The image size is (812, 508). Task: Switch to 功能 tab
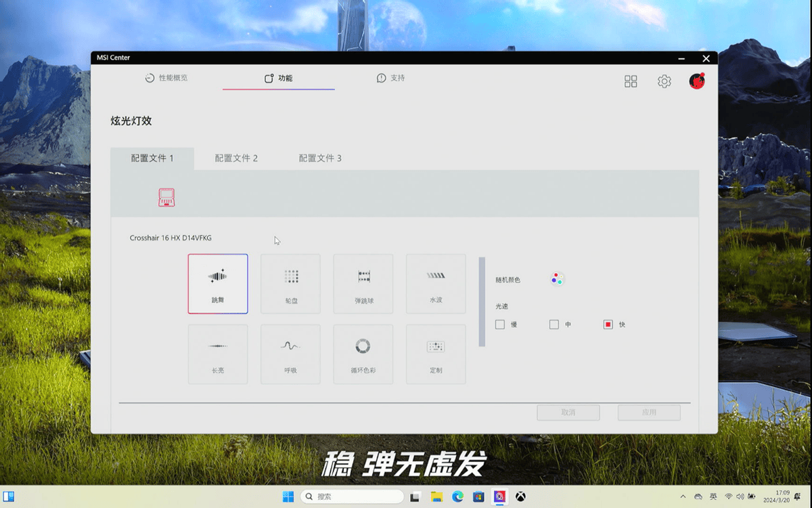click(278, 78)
